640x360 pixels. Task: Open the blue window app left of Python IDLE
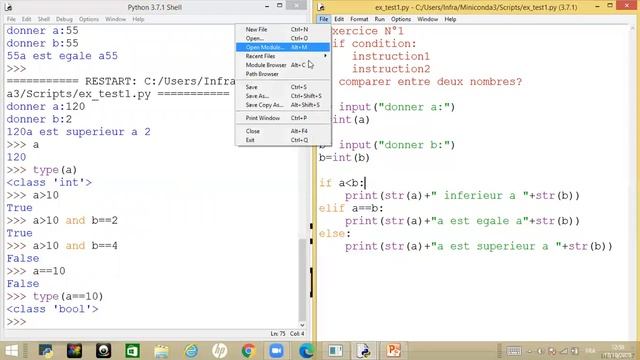(x=335, y=351)
